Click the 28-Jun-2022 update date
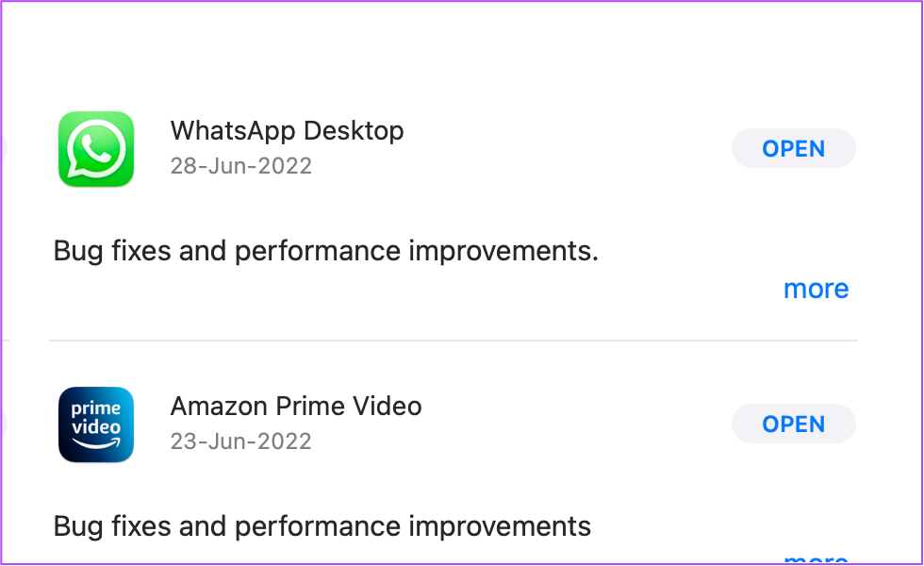Viewport: 924px width, 566px height. (241, 166)
